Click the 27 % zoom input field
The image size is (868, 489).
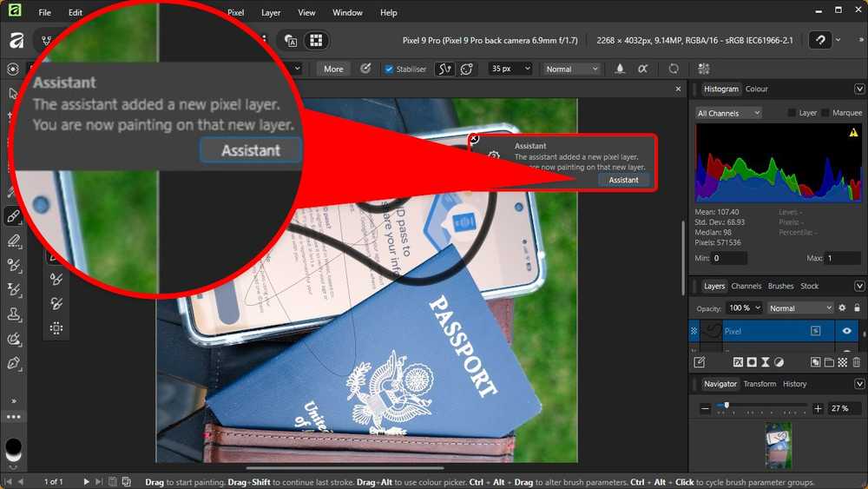pos(845,409)
